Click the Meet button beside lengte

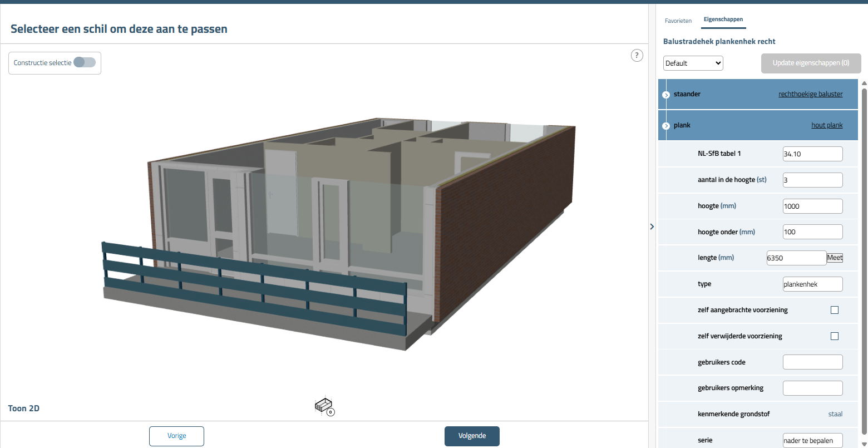coord(835,258)
